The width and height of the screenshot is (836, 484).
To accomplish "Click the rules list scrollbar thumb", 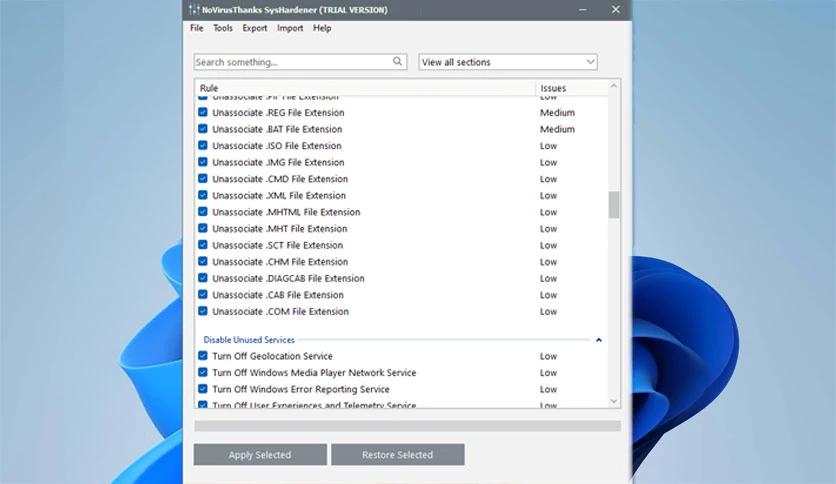I will 614,204.
